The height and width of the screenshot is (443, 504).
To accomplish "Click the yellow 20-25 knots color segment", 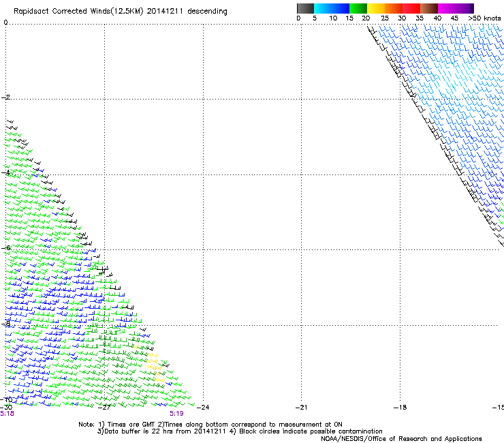I will coord(376,8).
